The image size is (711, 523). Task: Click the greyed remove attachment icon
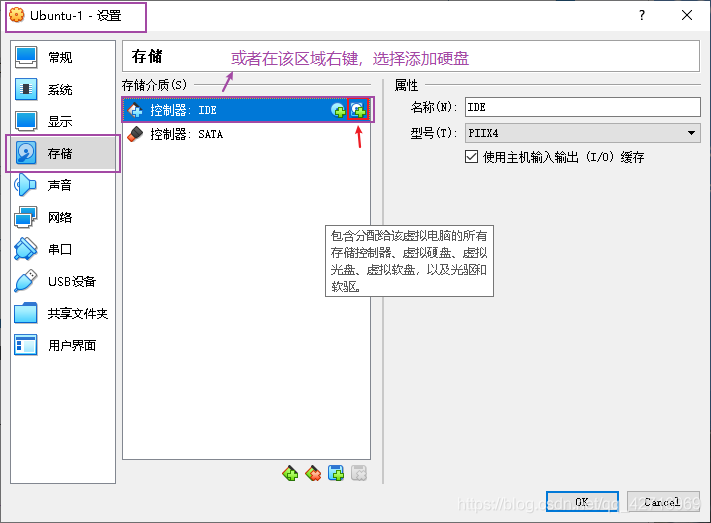359,474
